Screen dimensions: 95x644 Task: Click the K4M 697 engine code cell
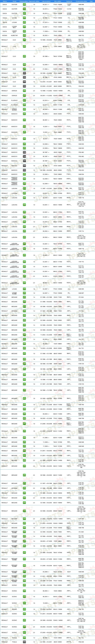(81, 293)
